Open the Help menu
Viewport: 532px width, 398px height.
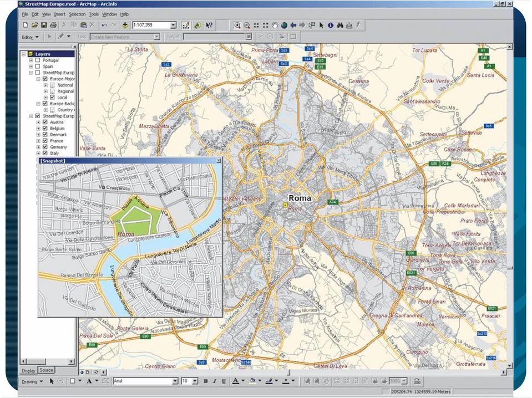[x=124, y=14]
